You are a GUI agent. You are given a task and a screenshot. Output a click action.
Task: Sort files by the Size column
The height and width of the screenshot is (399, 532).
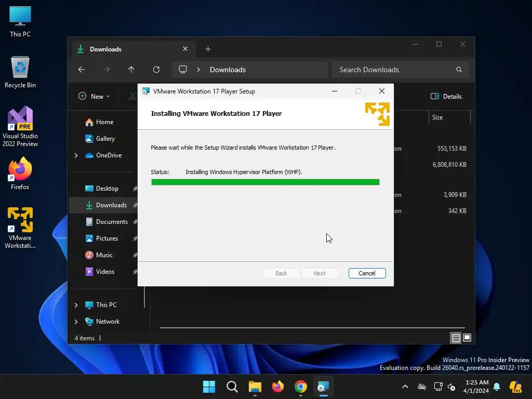point(449,117)
